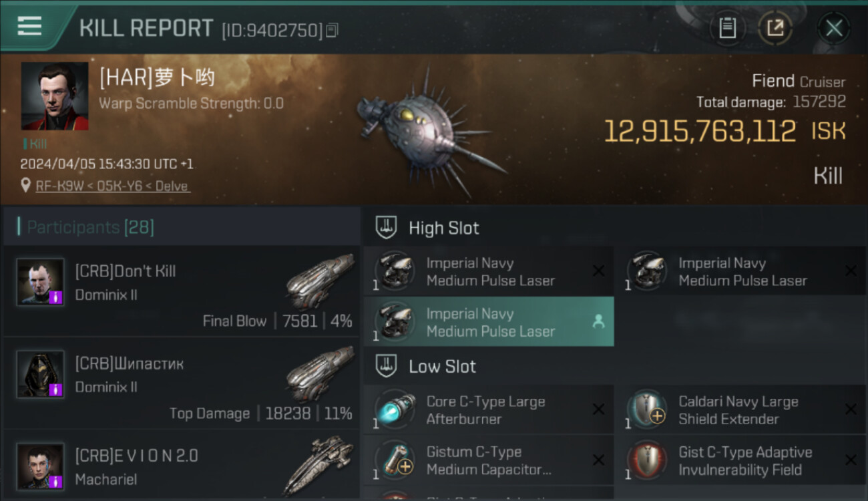Select highlighted Imperial Navy Medium Pulse Laser
The image size is (868, 501).
(x=489, y=322)
